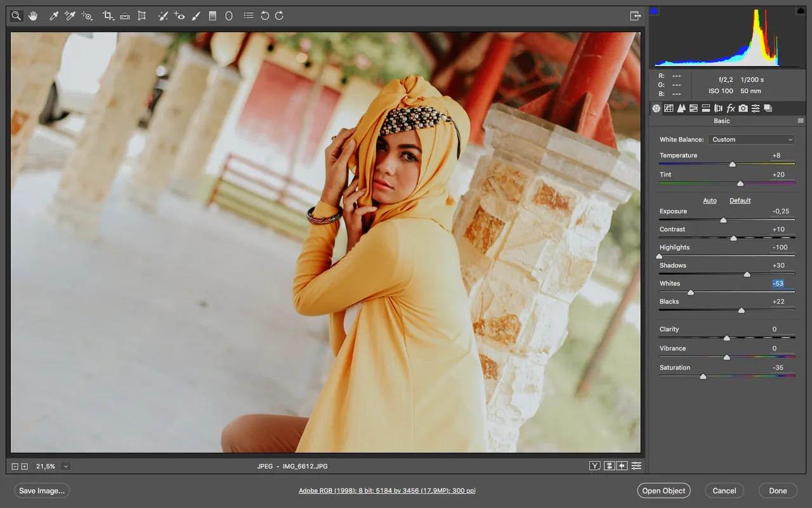Select the Red Eye Removal tool
Screen dimensions: 812x508
[180, 15]
